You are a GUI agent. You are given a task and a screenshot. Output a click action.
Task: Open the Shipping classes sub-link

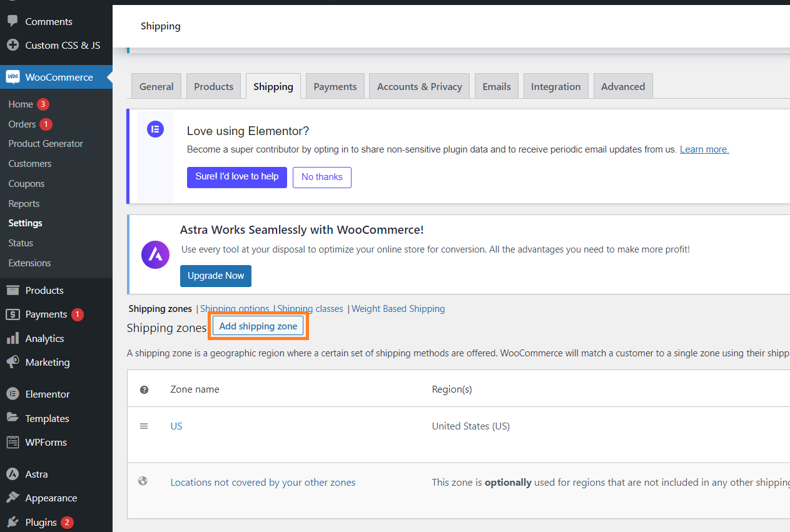(x=310, y=309)
